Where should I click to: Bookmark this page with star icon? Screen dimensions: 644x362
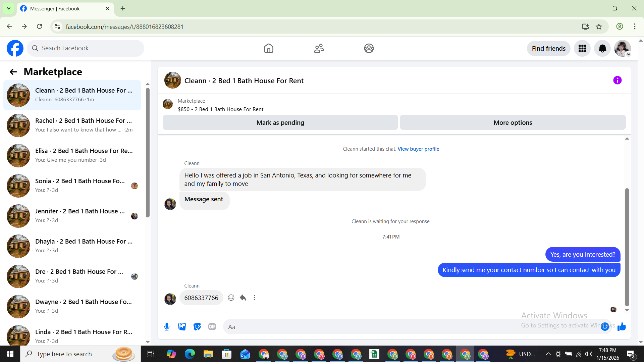[x=599, y=27]
